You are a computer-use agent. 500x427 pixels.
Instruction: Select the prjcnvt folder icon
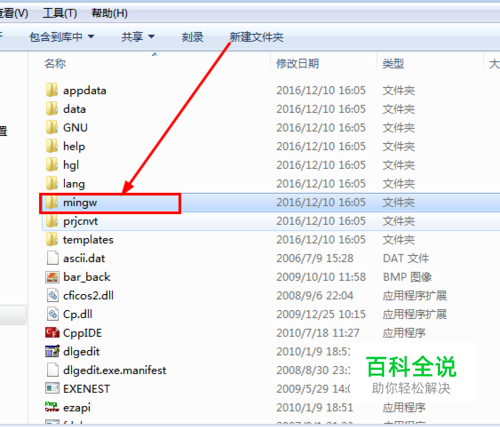(52, 221)
